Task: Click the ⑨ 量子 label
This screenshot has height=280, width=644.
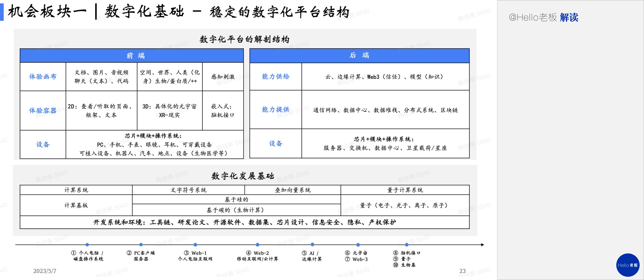Action: [x=402, y=259]
